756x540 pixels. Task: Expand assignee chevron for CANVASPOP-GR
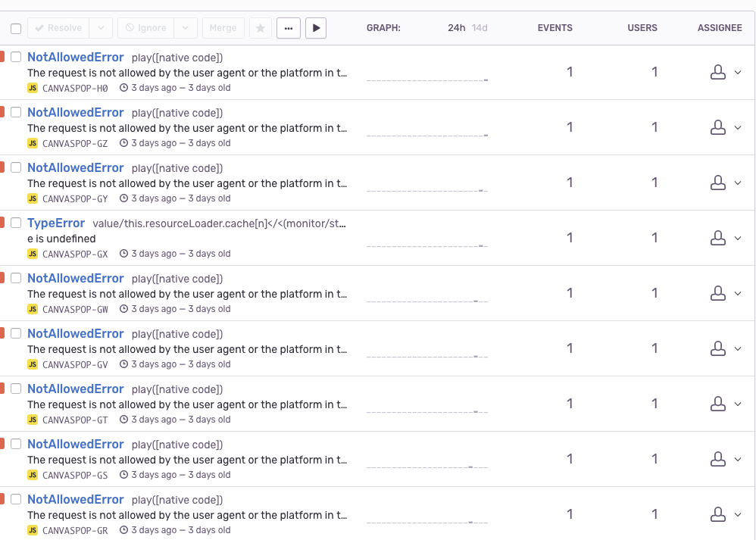click(x=738, y=514)
